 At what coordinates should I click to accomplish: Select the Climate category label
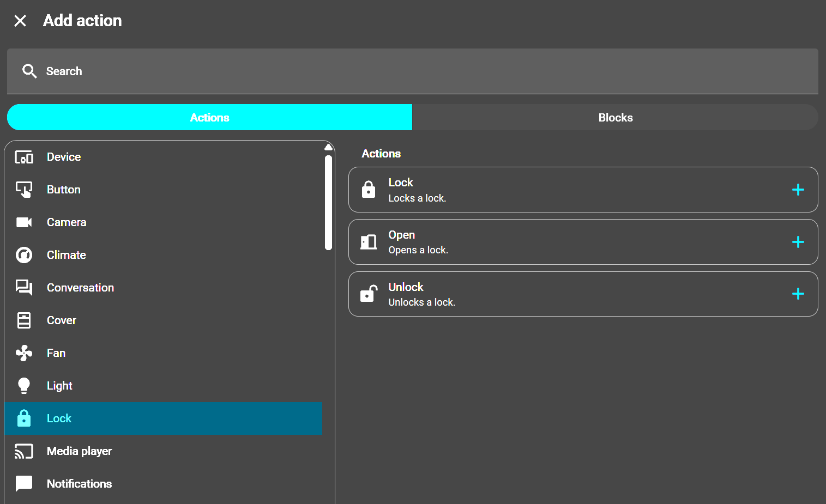(67, 255)
